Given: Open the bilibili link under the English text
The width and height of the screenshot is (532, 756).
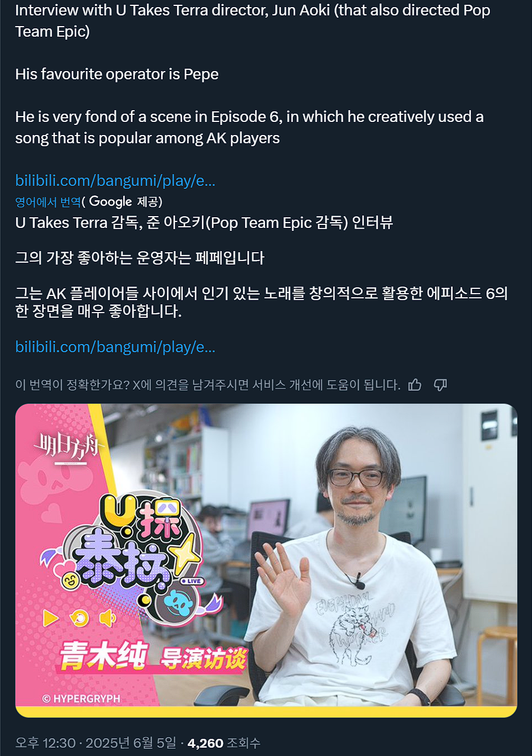Looking at the screenshot, I should [x=115, y=181].
